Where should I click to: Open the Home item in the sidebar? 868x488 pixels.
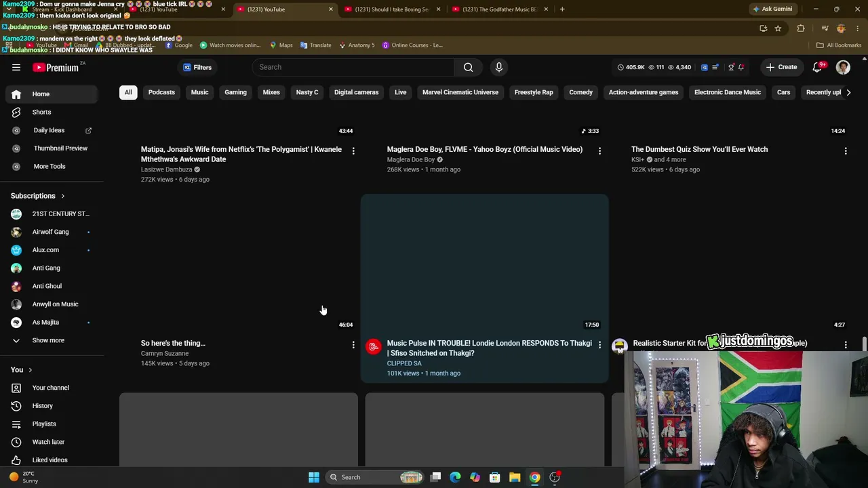coord(52,94)
